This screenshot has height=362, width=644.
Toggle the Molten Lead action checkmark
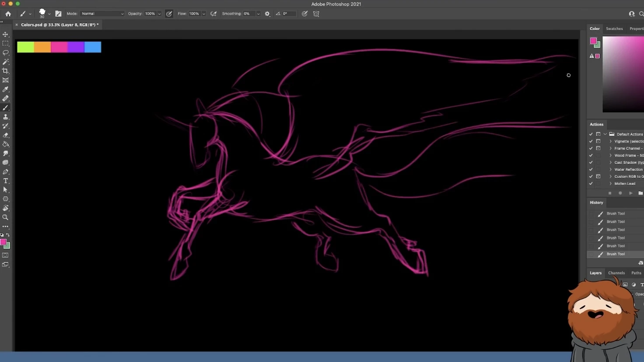tap(591, 184)
